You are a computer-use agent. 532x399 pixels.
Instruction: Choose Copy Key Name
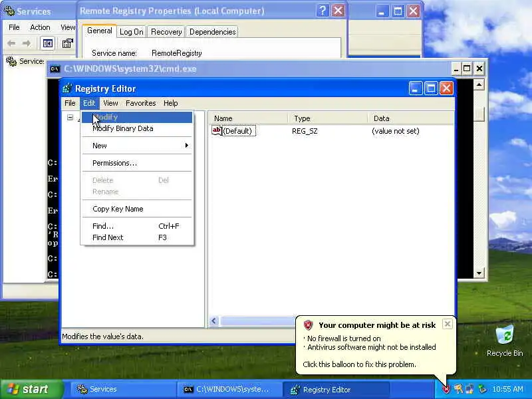click(137, 209)
